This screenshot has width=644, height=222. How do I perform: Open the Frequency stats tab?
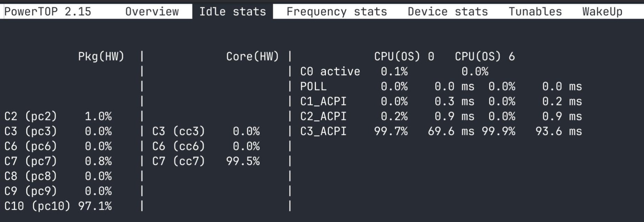tap(336, 12)
